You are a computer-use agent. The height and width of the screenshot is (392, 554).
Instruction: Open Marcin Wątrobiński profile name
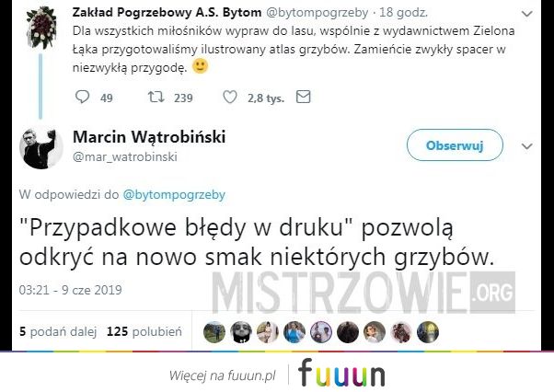(x=149, y=137)
